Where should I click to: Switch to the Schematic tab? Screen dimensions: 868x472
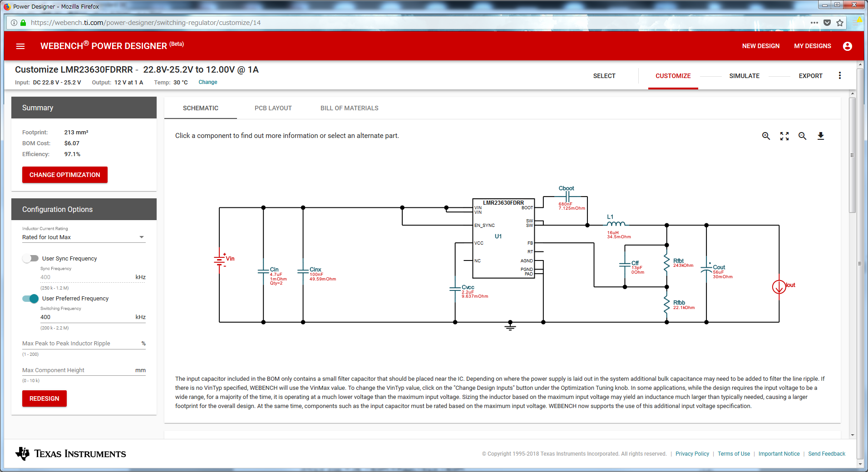(201, 108)
